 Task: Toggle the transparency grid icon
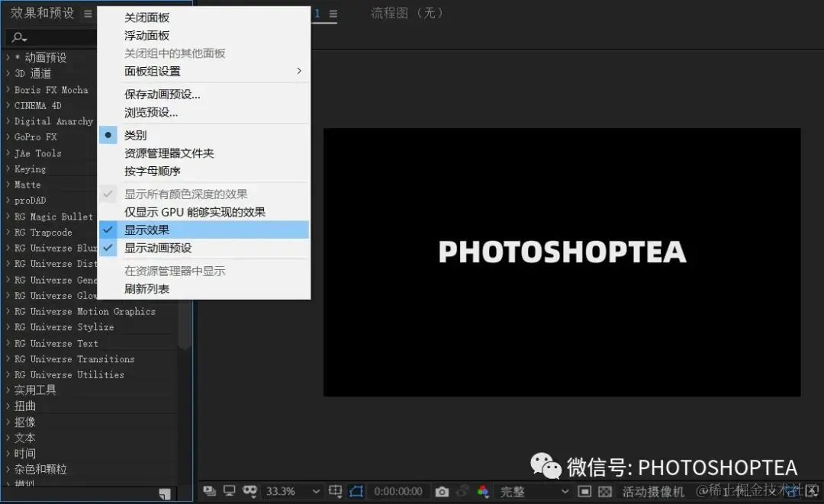click(x=605, y=491)
